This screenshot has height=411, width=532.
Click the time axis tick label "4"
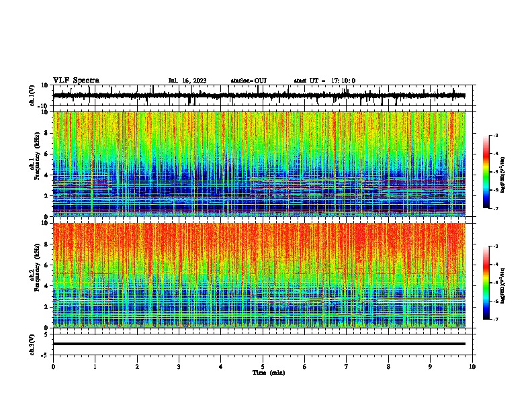(x=221, y=367)
